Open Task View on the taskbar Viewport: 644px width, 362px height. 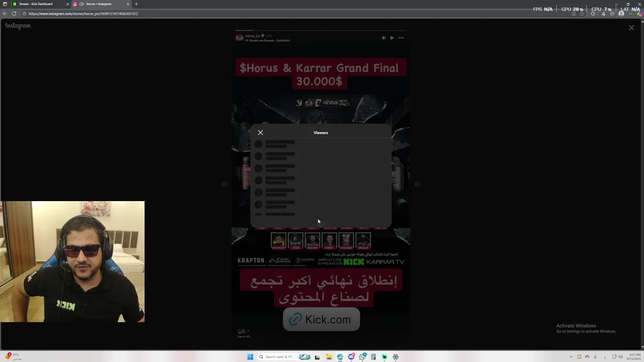coord(317,357)
